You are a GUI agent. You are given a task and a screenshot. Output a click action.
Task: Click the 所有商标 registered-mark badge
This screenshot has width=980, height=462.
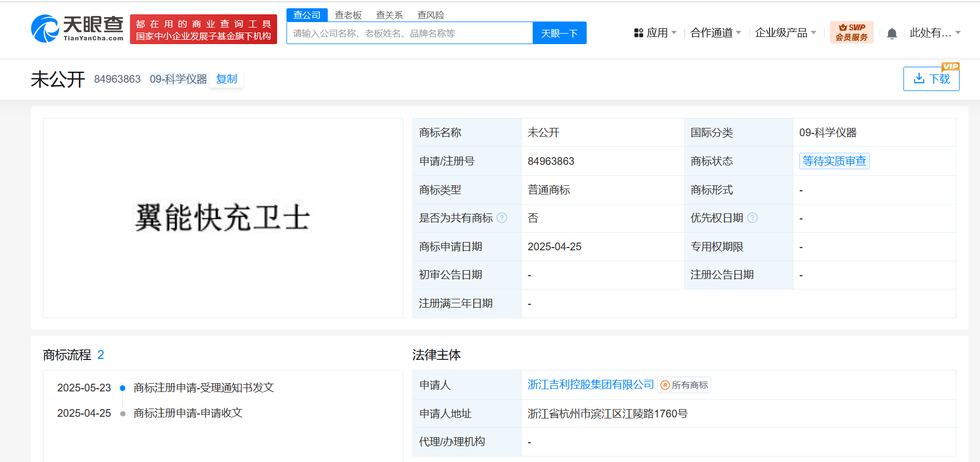click(x=684, y=385)
